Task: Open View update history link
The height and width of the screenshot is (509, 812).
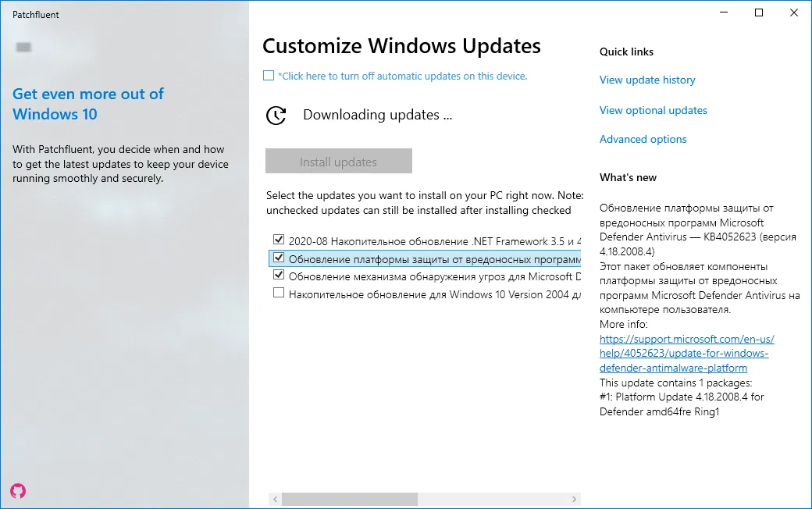Action: [x=646, y=80]
